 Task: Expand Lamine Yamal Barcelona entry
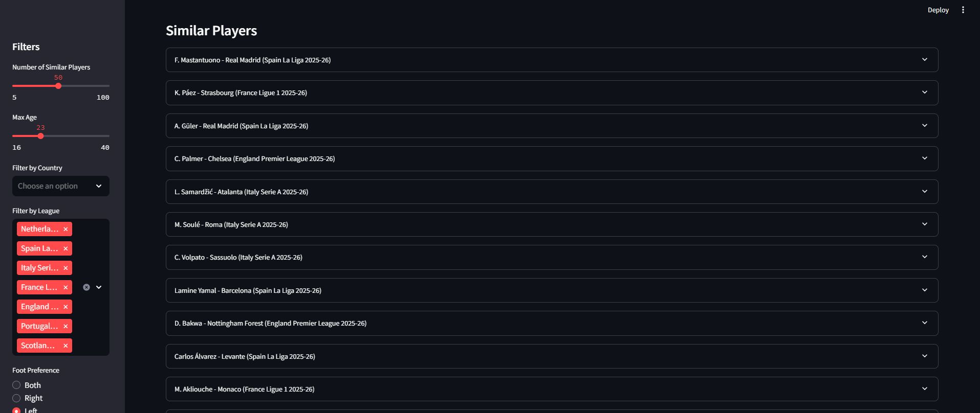tap(552, 290)
